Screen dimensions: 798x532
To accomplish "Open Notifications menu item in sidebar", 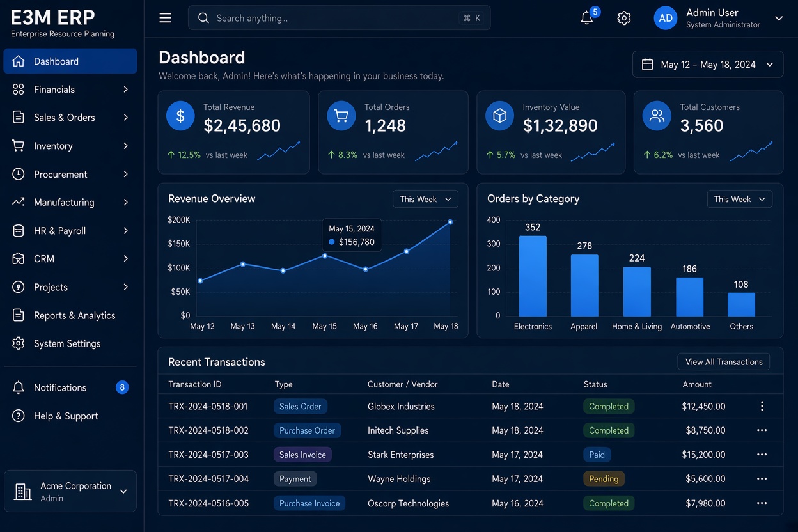I will point(70,387).
